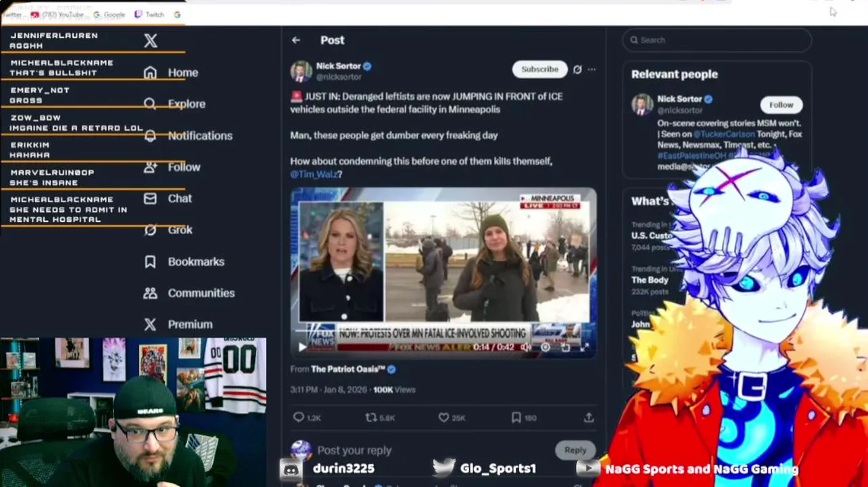868x487 pixels.
Task: Click the chat message from jenniferlauren
Action: pos(54,41)
